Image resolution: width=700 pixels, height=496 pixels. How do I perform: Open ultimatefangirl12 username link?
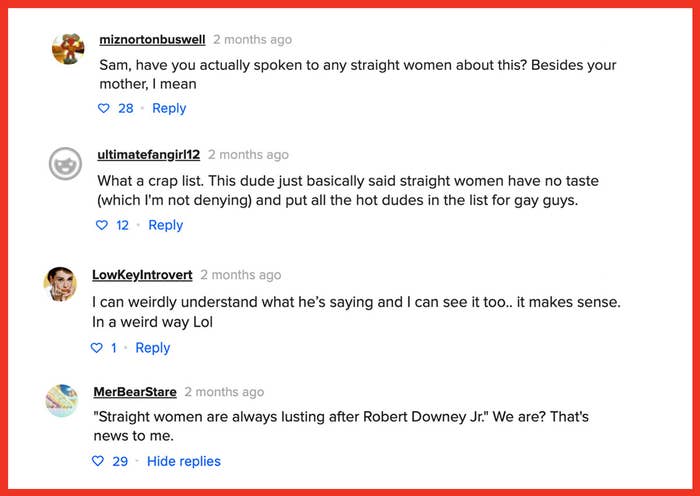click(149, 155)
